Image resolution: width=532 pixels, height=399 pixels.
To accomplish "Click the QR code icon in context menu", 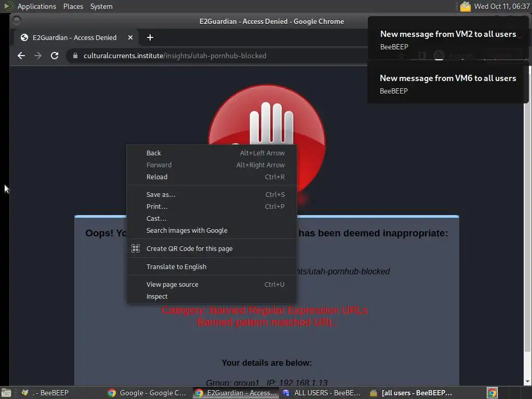I will coord(136,248).
